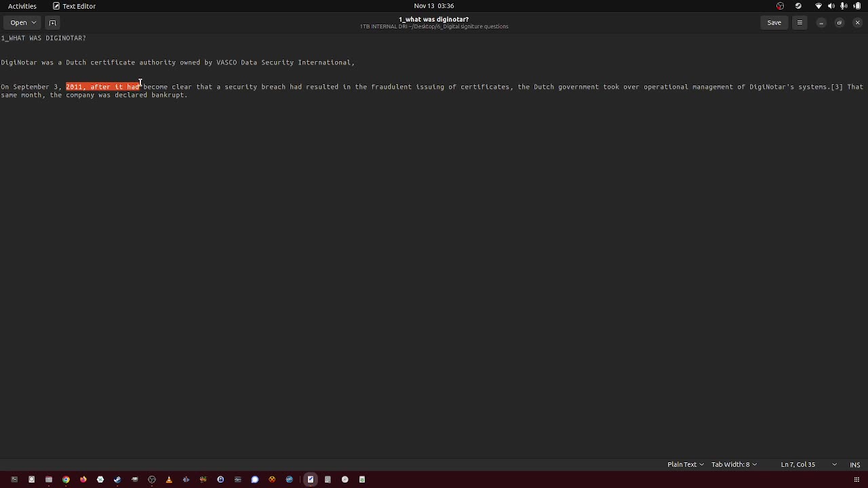Open the Terminal from the dock
The height and width of the screenshot is (488, 868).
click(14, 479)
